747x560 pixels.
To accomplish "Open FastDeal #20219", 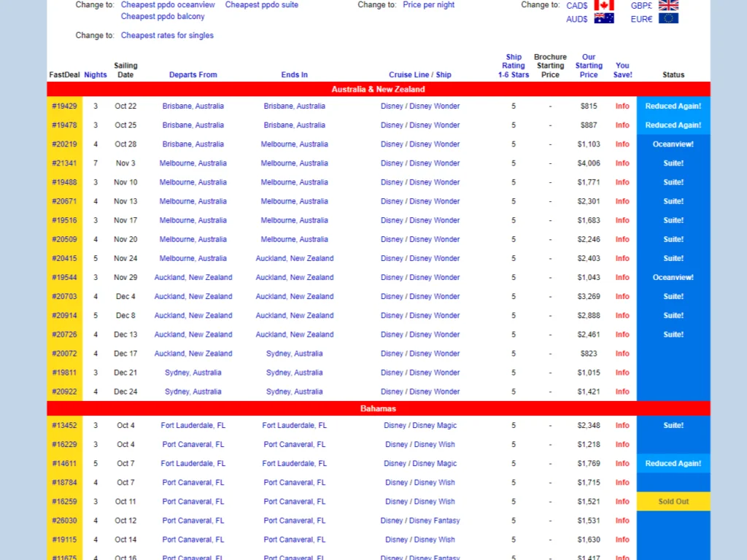I will point(64,144).
